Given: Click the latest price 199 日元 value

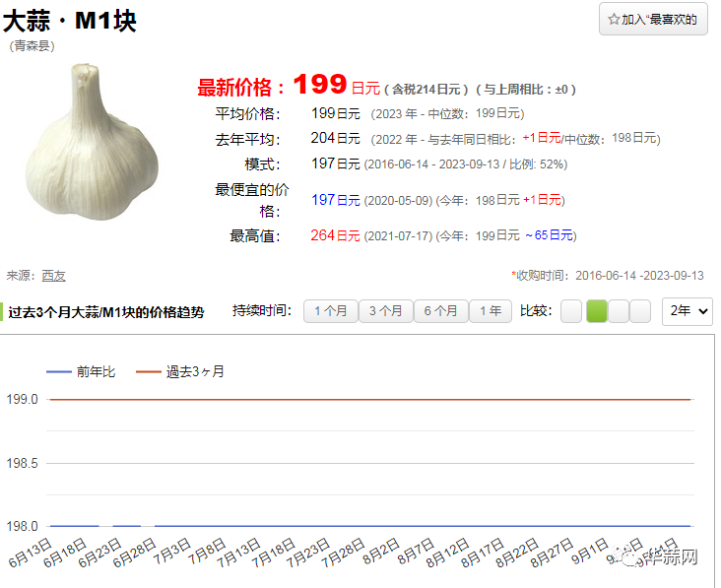Looking at the screenshot, I should pos(337,85).
